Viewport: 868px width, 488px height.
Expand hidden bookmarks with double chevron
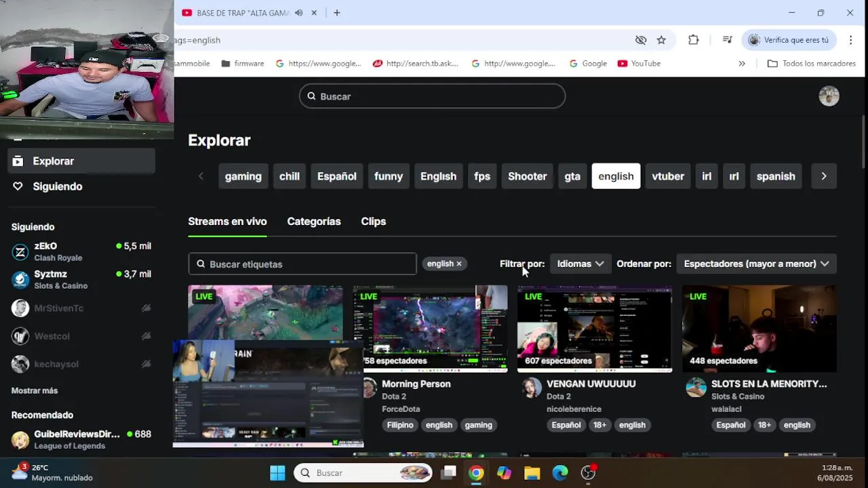742,64
